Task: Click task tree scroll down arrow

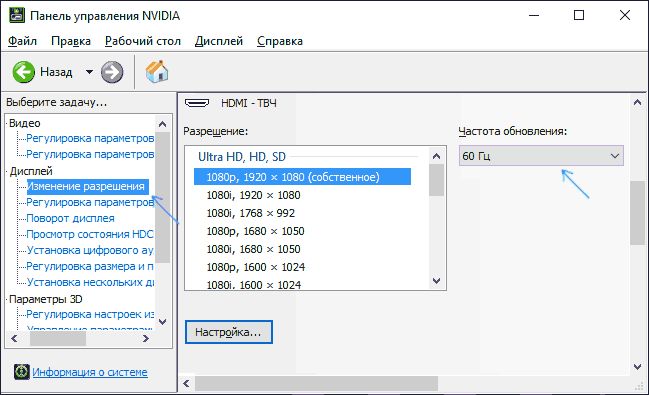Action: coord(163,322)
